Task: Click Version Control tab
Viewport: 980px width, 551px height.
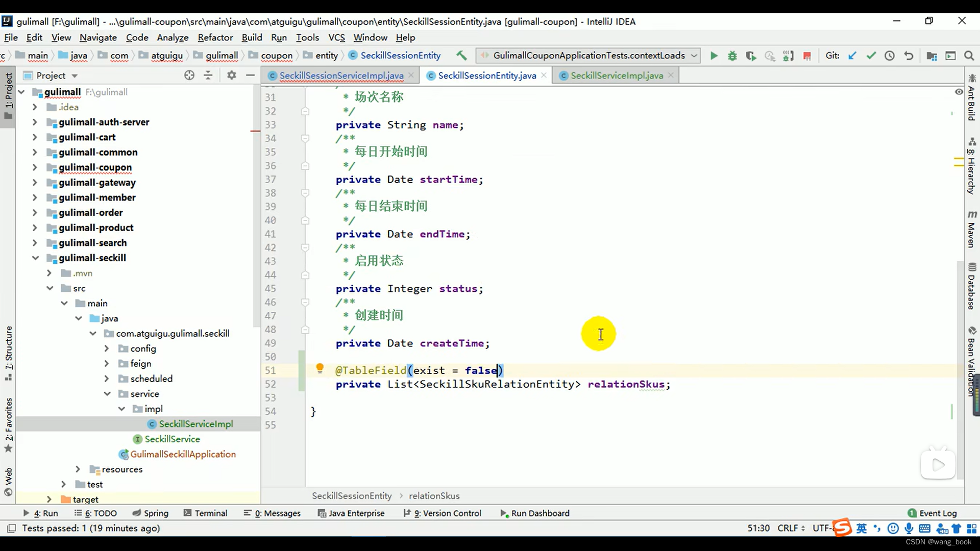Action: click(447, 513)
